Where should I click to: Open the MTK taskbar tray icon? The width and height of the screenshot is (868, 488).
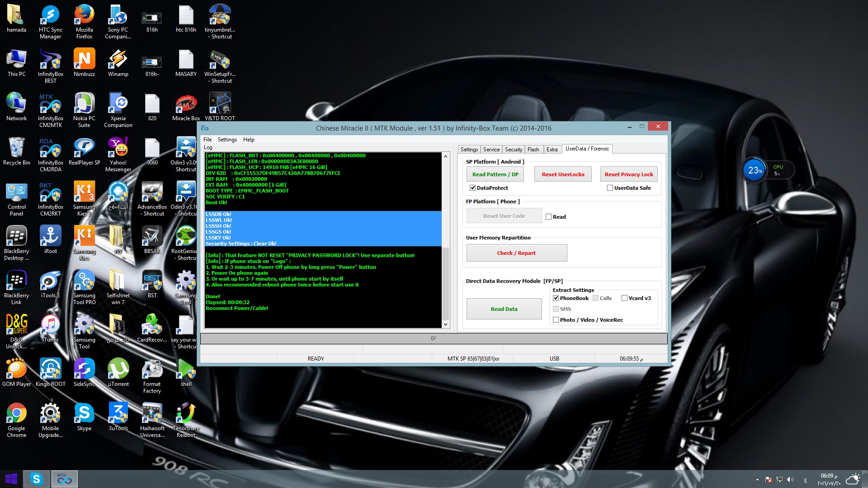pyautogui.click(x=65, y=479)
